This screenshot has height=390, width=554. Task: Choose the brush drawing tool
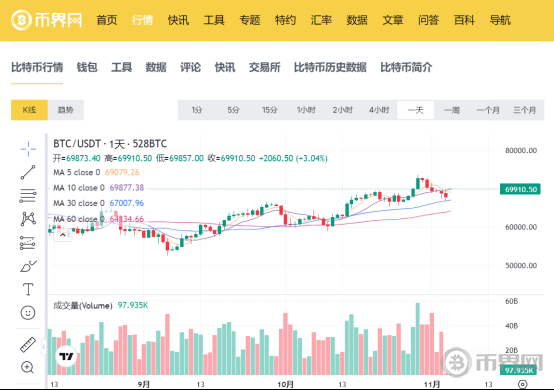click(x=28, y=266)
